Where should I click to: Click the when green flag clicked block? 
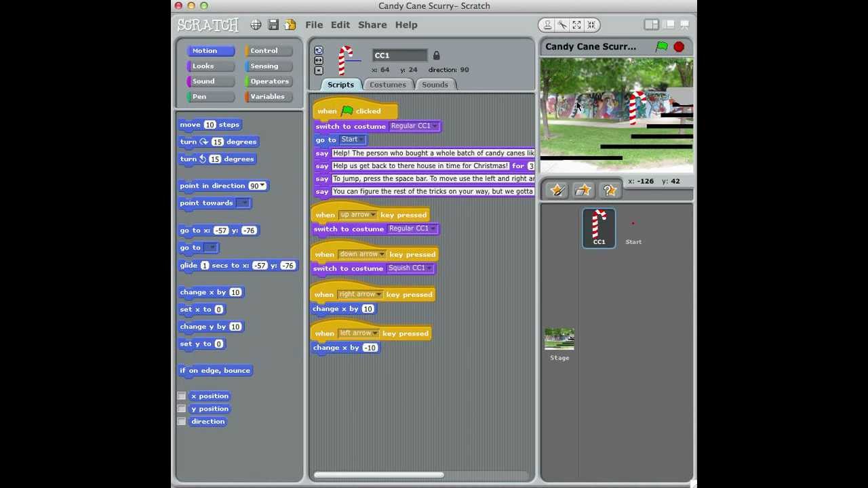[x=355, y=110]
